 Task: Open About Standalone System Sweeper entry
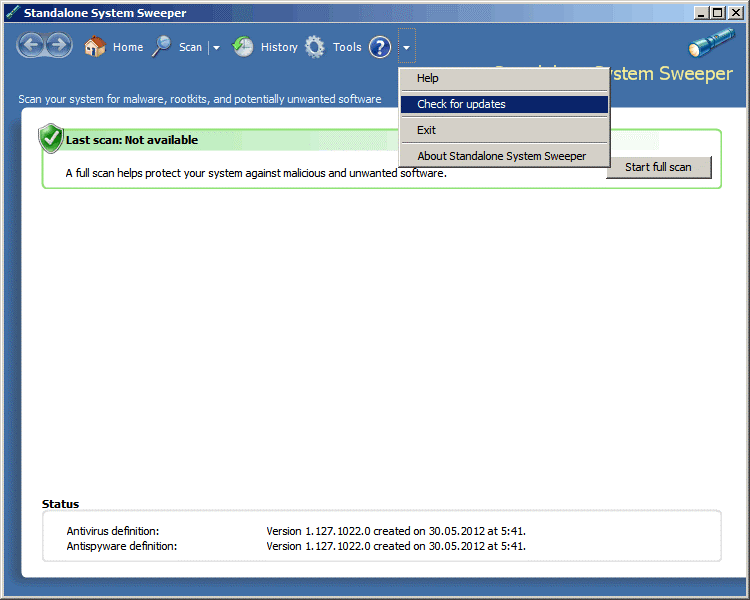click(x=504, y=156)
